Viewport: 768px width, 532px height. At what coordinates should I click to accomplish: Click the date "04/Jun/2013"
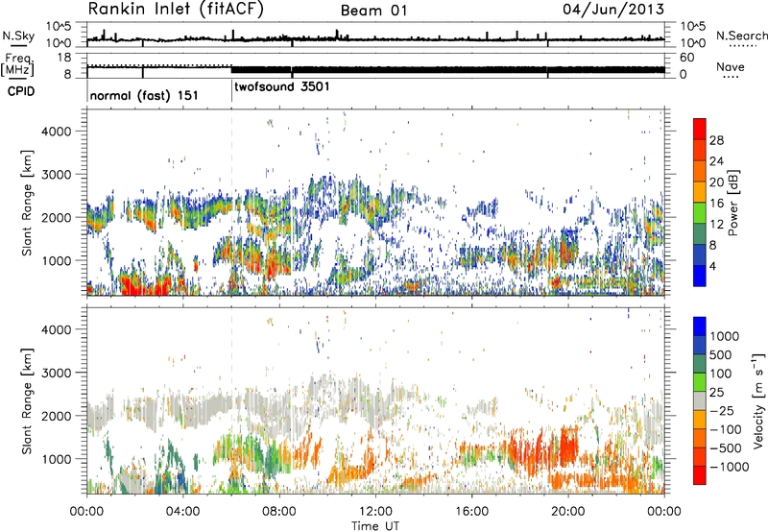click(613, 10)
